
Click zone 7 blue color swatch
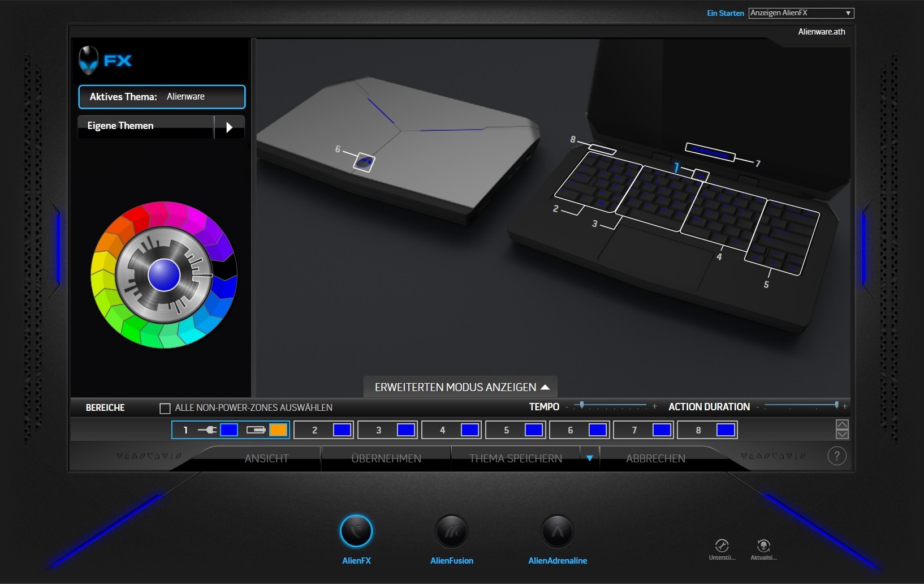coord(662,430)
